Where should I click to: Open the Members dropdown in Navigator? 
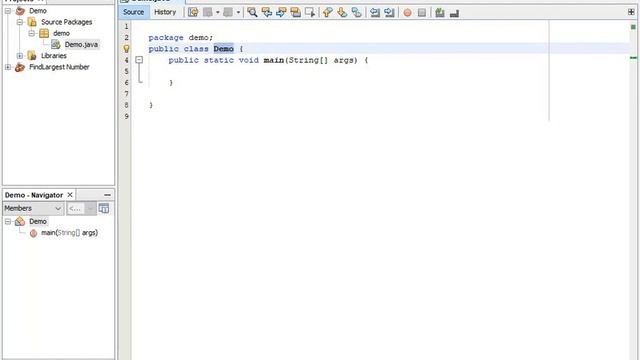click(33, 208)
